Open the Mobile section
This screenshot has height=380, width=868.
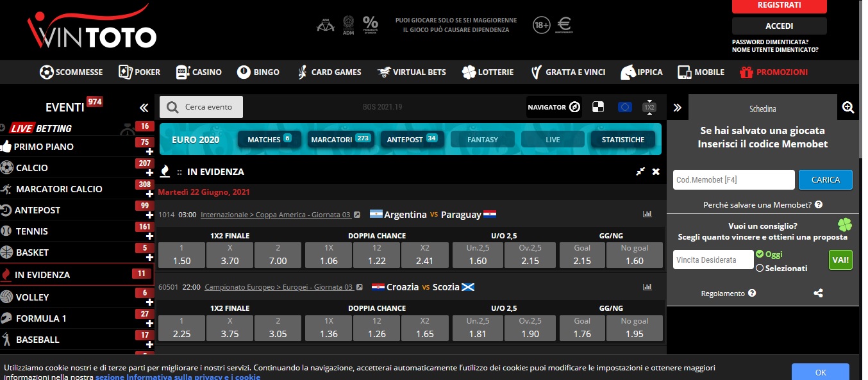tap(701, 72)
